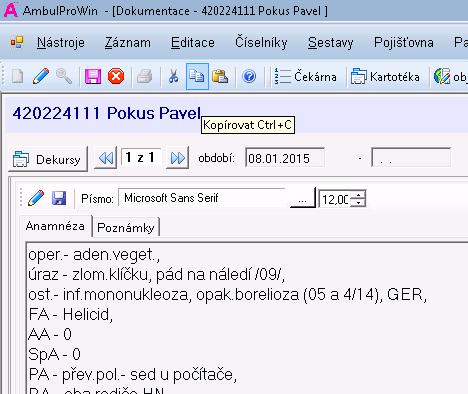Click the Dekursy button
The image size is (468, 394).
pyautogui.click(x=48, y=159)
